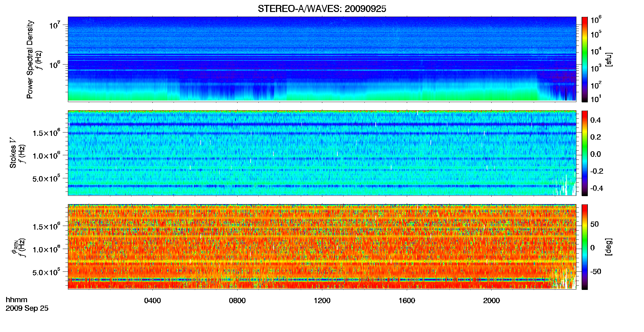Click the phi RTN angle spectrogram panel
The image size is (644, 332).
(x=322, y=247)
